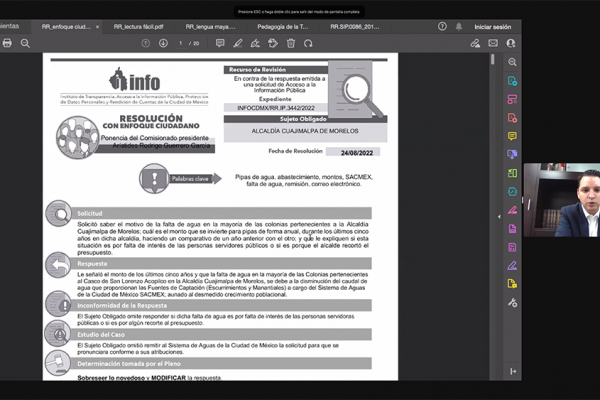Collapse the right tools panel with the bottom arrow

click(513, 371)
